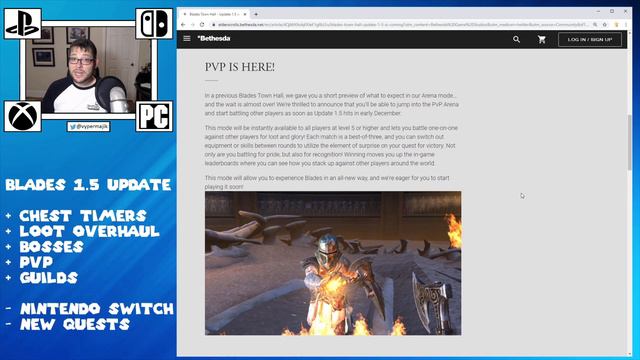640x360 pixels.
Task: Click the BLADES 1.5 UPDATE title text
Action: (88, 185)
